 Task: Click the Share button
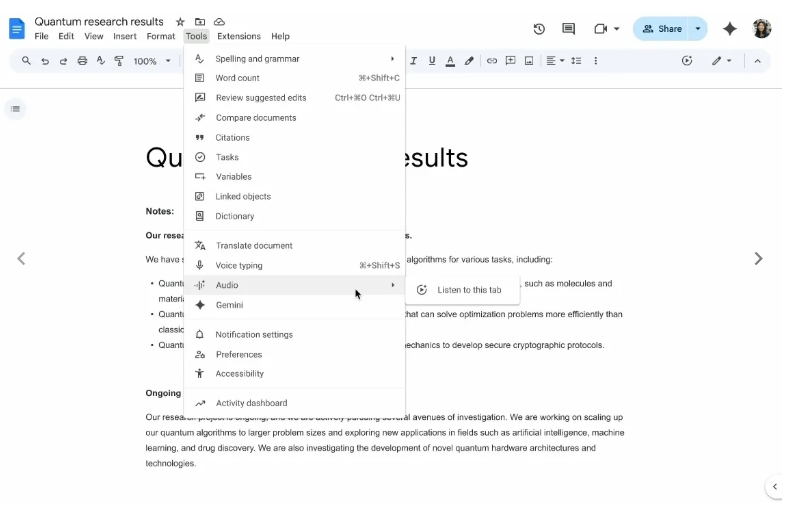coord(661,29)
